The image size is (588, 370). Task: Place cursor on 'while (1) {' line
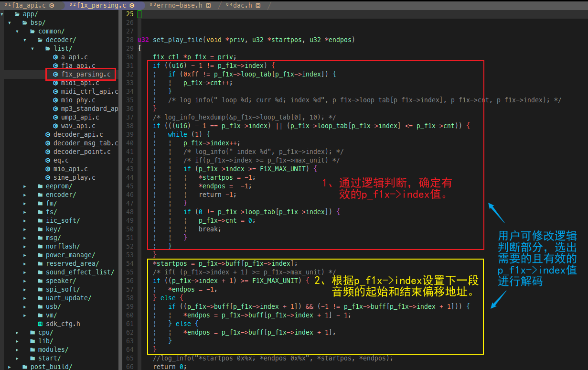(x=189, y=135)
